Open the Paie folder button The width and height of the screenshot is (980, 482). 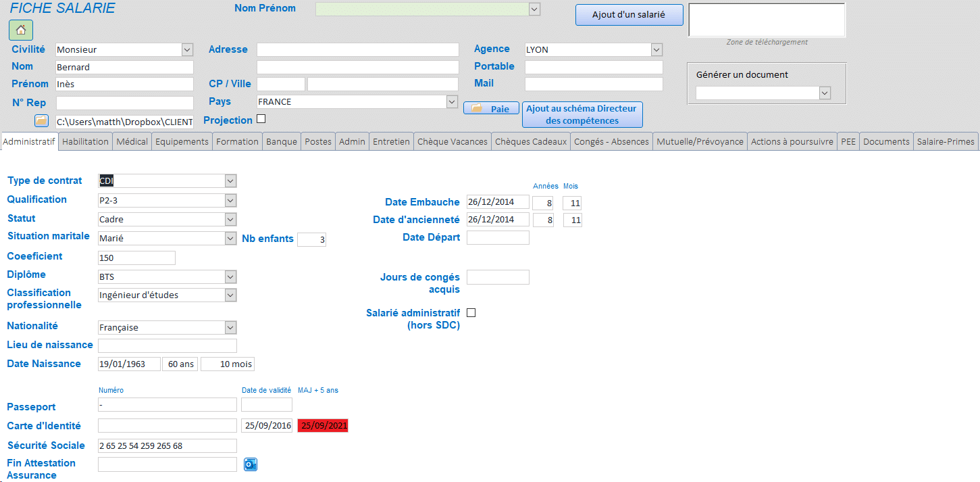pos(491,108)
